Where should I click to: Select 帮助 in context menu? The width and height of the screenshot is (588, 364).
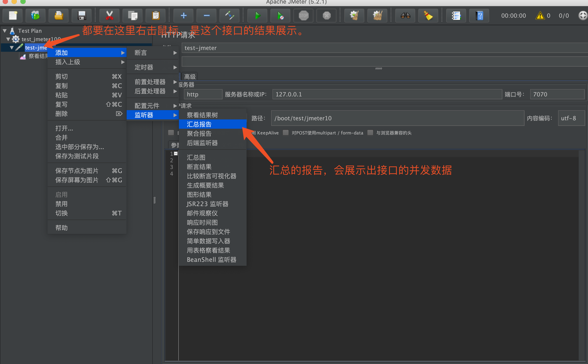pyautogui.click(x=87, y=228)
